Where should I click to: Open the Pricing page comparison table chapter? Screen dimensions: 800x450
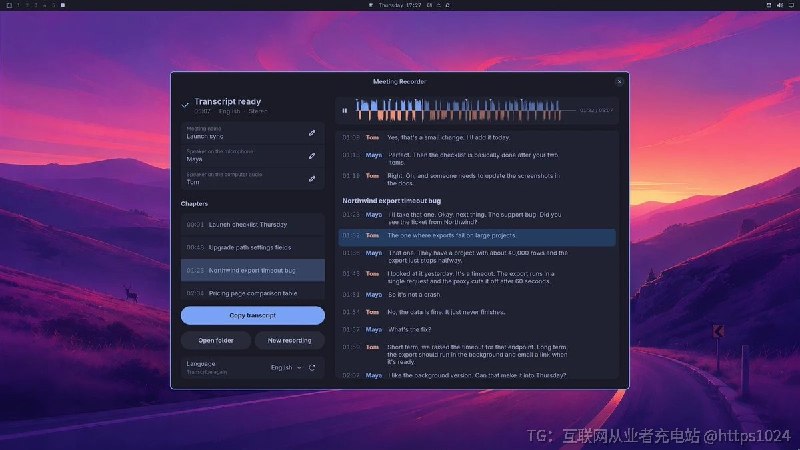click(253, 292)
